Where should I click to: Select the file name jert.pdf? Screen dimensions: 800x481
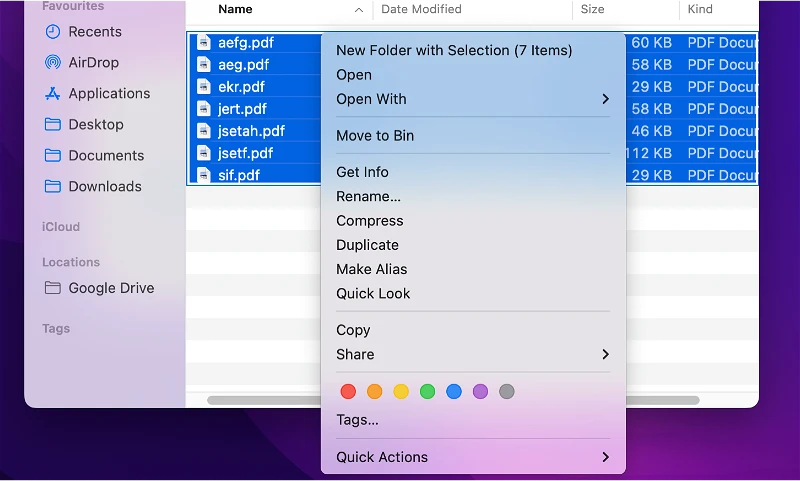point(242,109)
